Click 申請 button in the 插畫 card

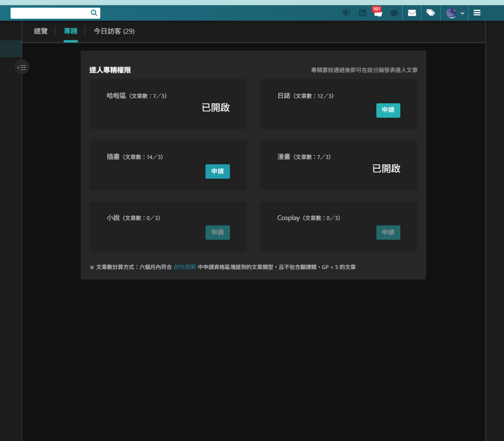[x=217, y=171]
